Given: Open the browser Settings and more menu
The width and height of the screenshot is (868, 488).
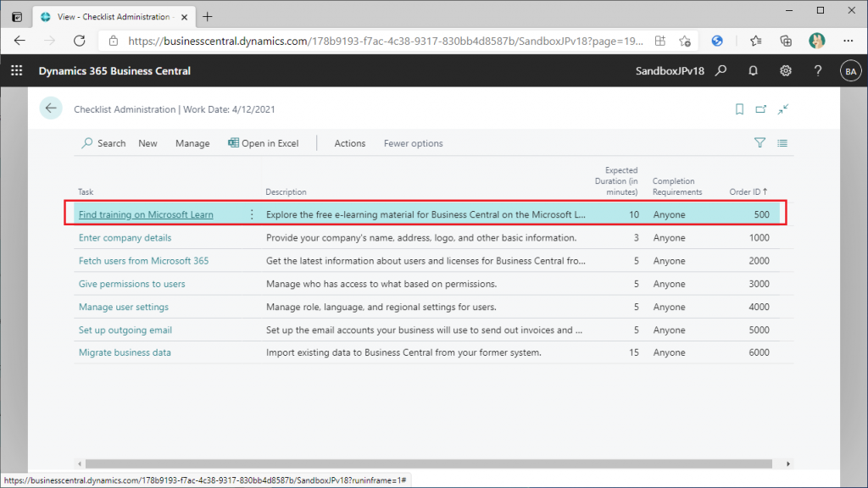Looking at the screenshot, I should click(x=848, y=41).
